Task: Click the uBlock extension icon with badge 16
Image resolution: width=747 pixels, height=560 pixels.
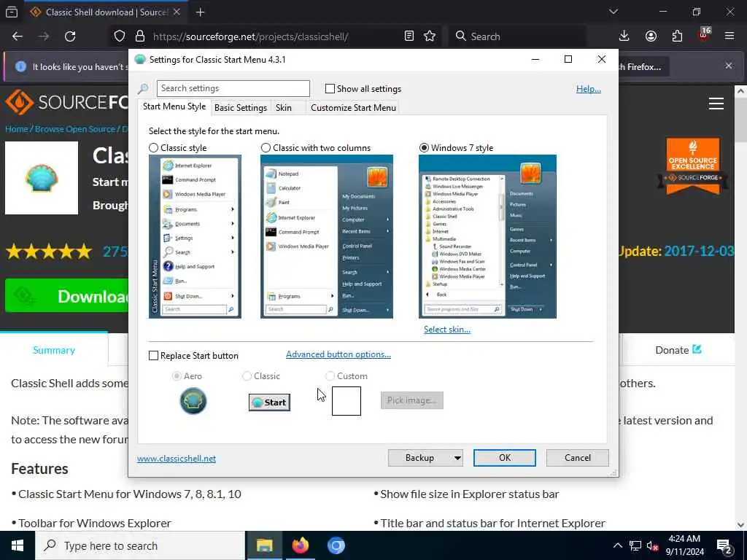Action: [704, 35]
